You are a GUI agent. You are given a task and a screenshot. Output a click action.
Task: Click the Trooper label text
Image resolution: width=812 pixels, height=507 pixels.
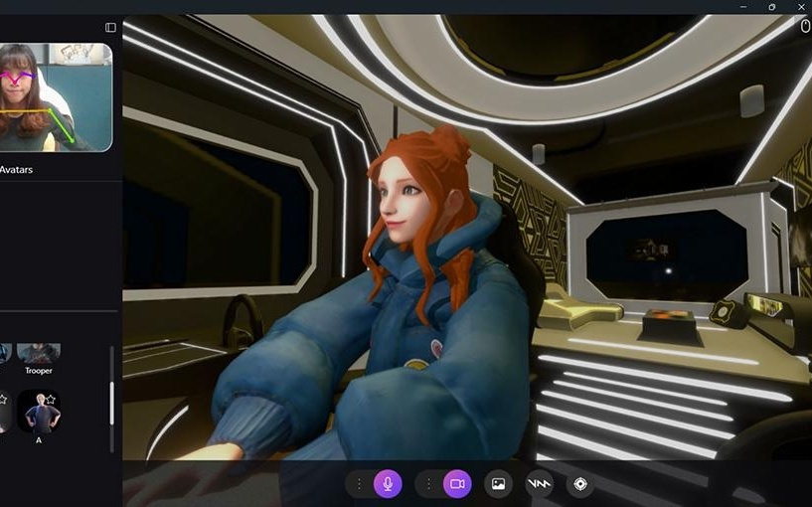[x=39, y=371]
